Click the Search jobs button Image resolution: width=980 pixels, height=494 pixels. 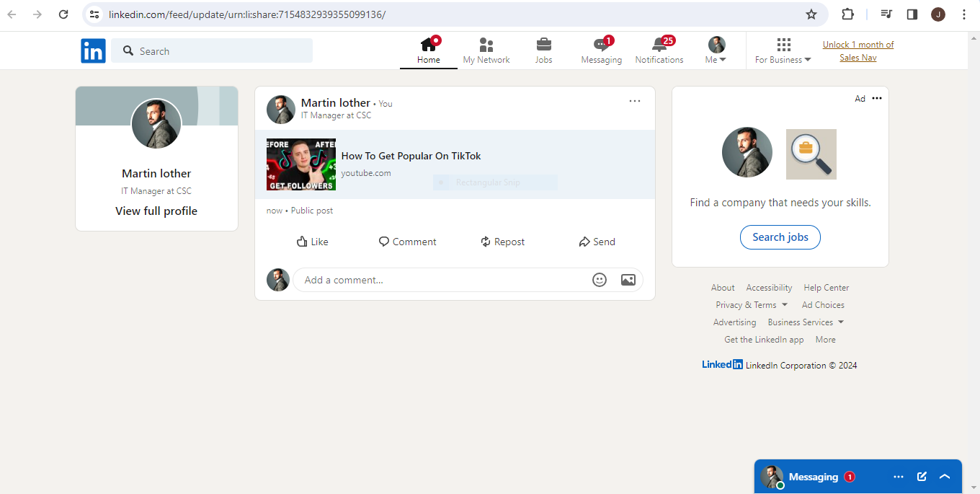pos(780,237)
